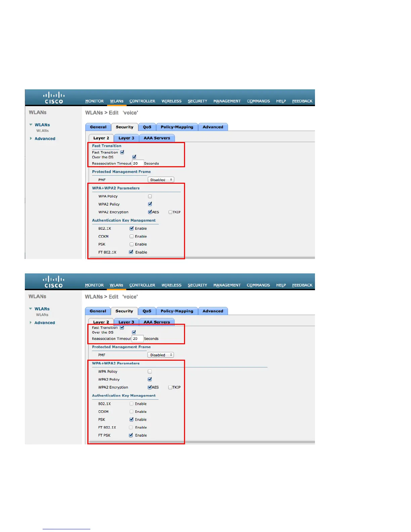Viewport: 411px width, 532px height.
Task: Toggle AES encryption checkbox in lower screenshot
Action: [x=150, y=387]
